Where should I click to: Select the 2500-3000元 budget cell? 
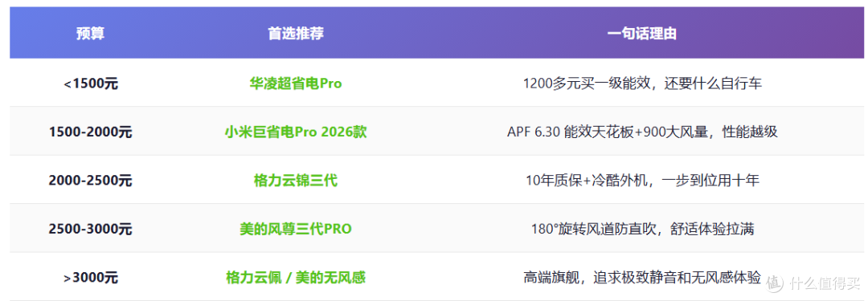(90, 229)
